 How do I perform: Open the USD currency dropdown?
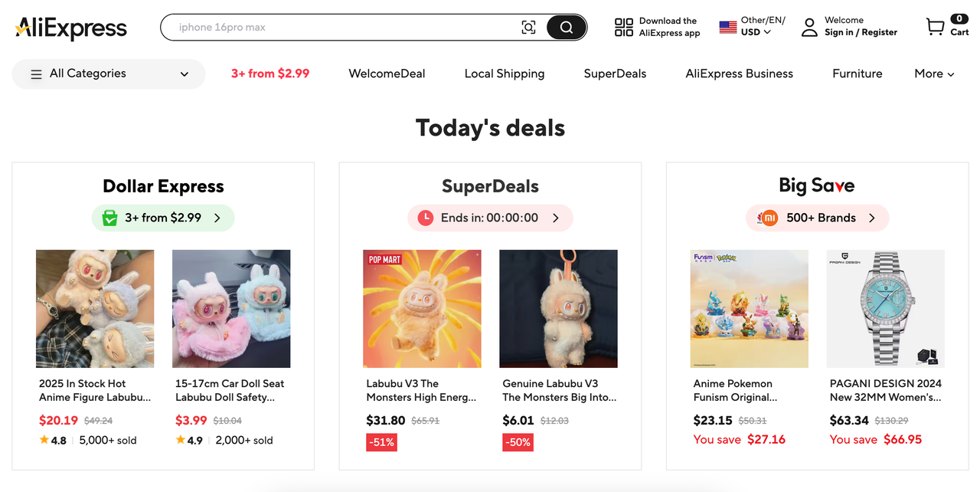756,32
